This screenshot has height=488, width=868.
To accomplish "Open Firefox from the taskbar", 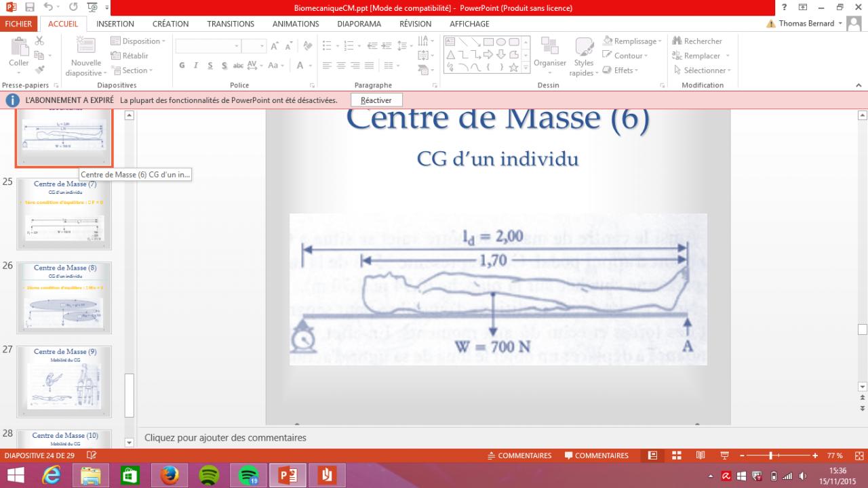I will (x=170, y=475).
